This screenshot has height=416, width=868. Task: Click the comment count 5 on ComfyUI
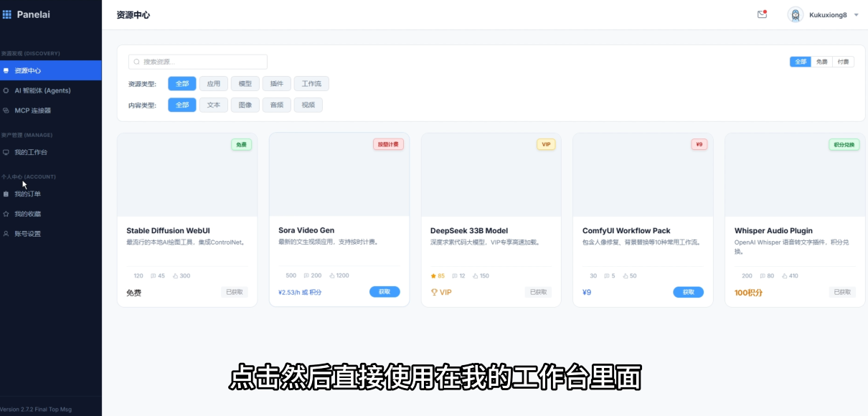click(610, 275)
